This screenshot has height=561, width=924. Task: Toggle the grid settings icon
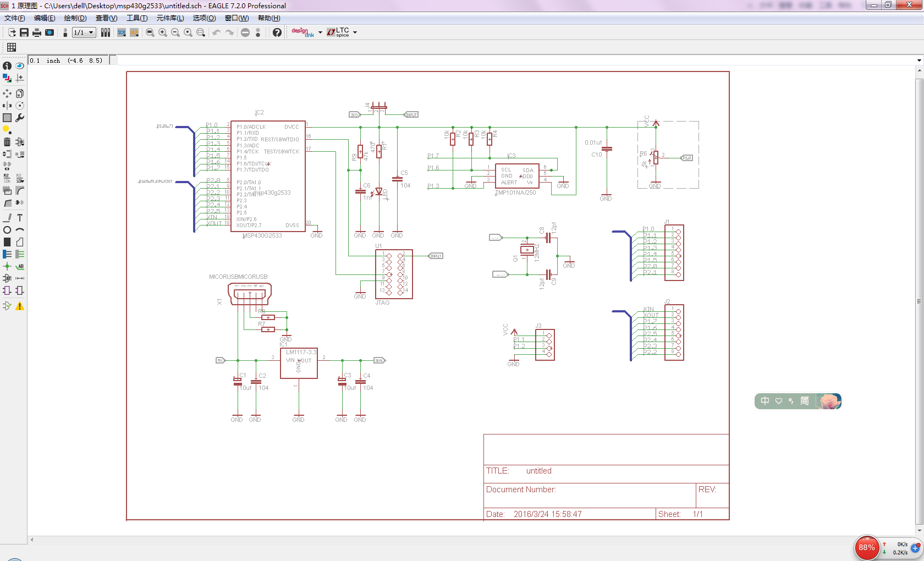click(x=12, y=47)
